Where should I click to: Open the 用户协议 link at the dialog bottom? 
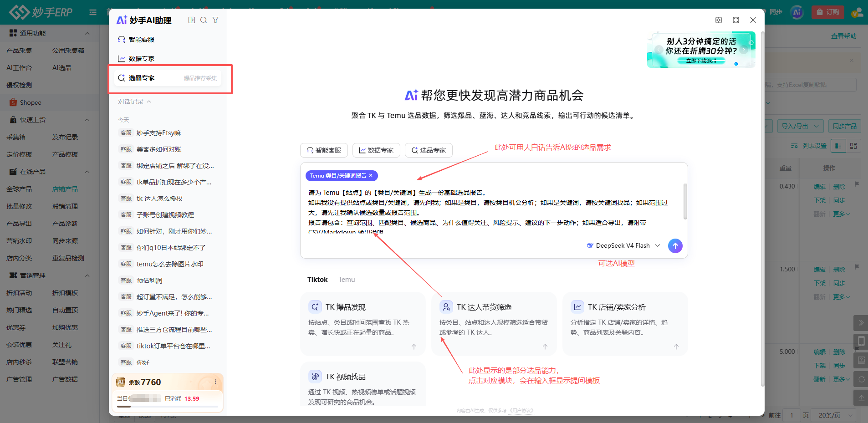[521, 411]
